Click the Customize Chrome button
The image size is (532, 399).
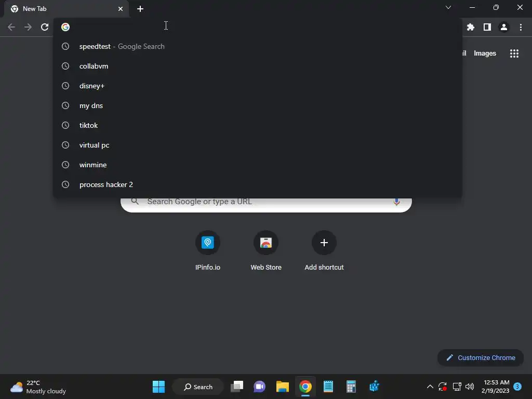pos(481,357)
